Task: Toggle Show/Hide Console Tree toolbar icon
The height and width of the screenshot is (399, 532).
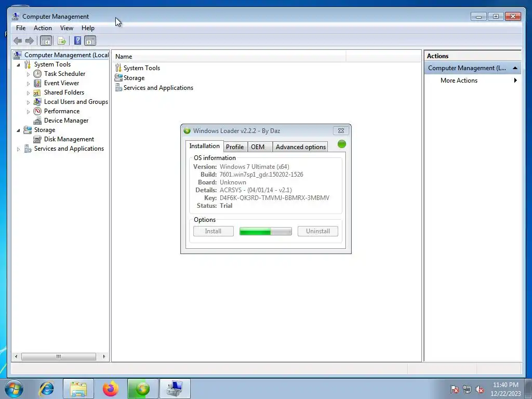Action: 46,41
